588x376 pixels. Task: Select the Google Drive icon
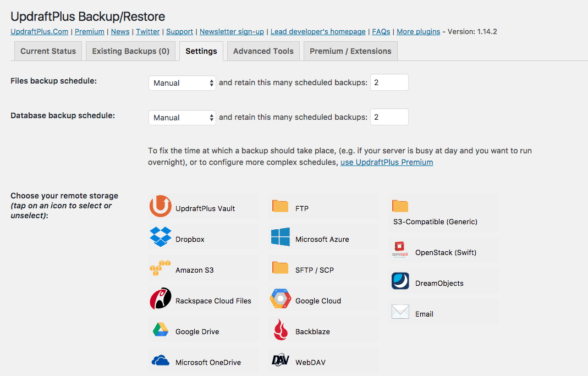click(161, 329)
